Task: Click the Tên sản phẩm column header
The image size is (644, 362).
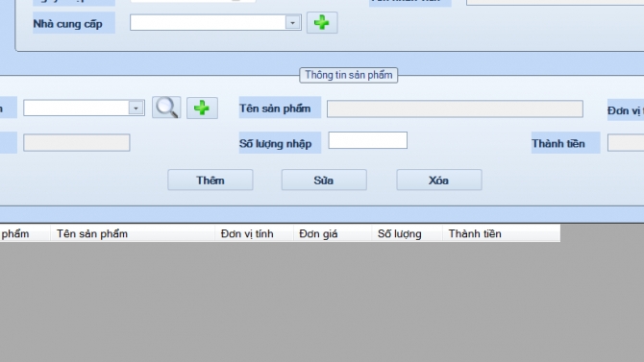Action: click(x=133, y=233)
